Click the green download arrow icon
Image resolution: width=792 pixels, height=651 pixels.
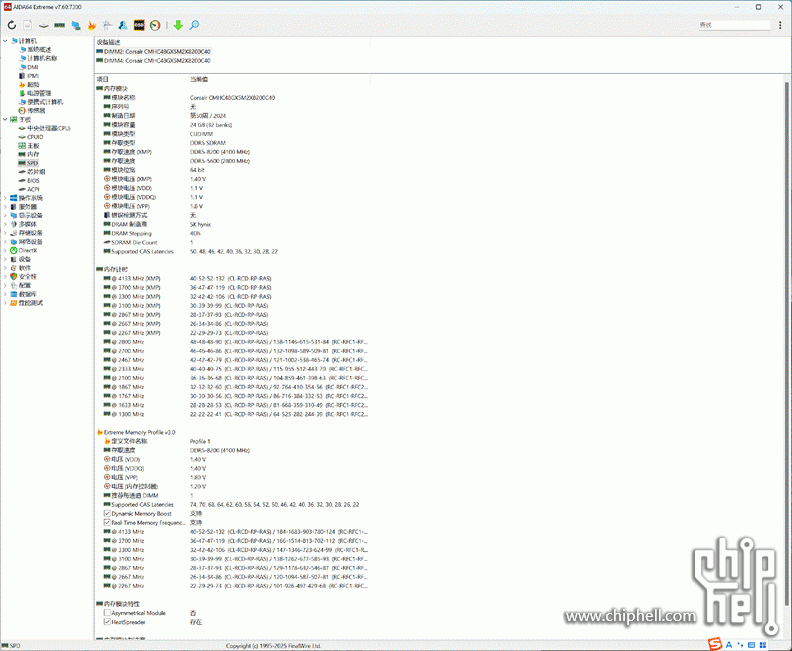coord(178,25)
